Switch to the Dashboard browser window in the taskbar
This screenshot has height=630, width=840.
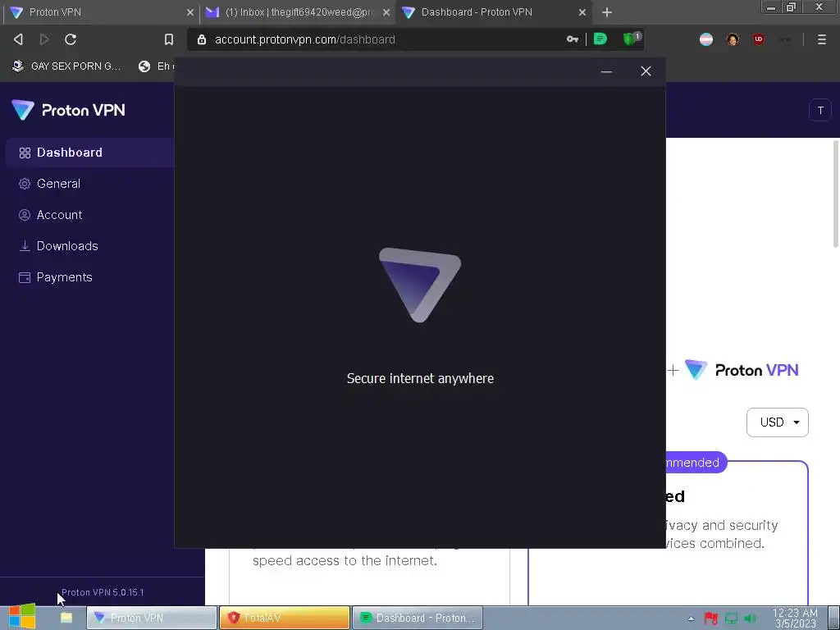click(418, 618)
